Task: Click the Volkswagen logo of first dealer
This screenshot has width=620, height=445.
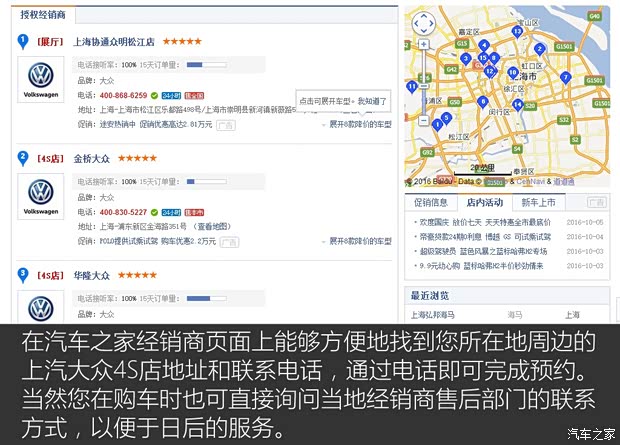Action: tap(40, 79)
